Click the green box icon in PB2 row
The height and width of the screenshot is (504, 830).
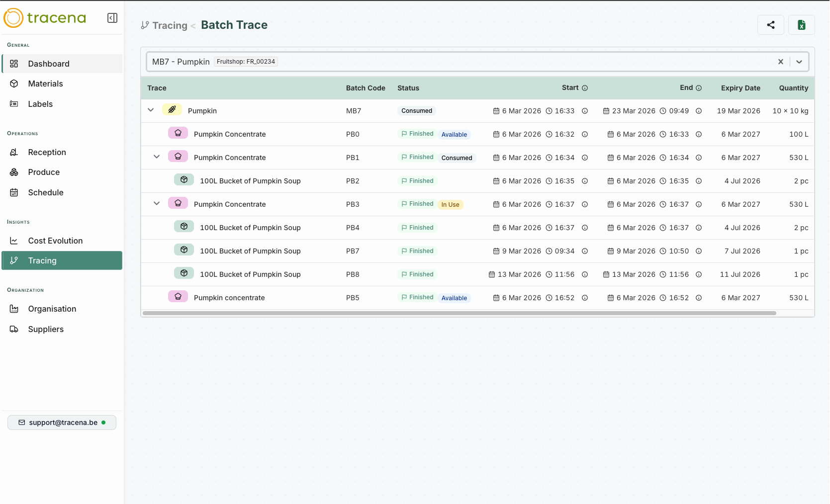[184, 180]
